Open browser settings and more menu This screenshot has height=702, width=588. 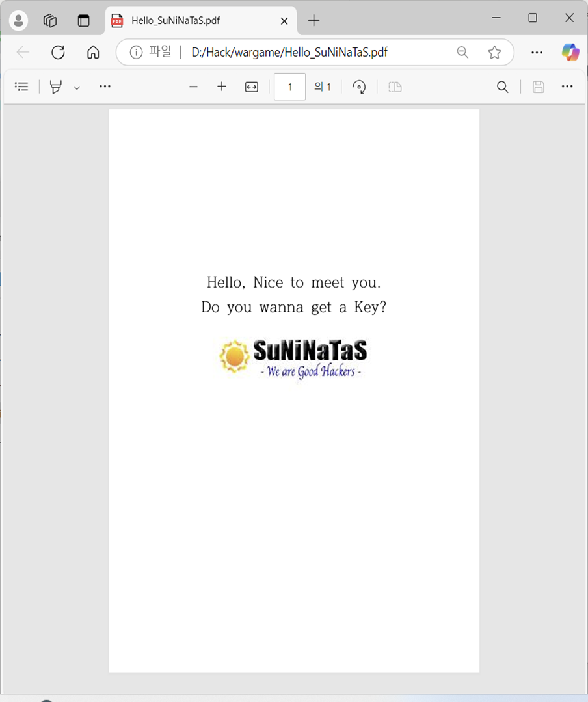pyautogui.click(x=537, y=53)
